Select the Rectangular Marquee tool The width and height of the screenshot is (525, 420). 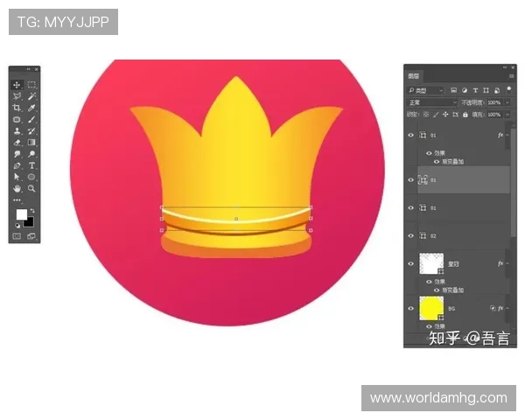[31, 85]
